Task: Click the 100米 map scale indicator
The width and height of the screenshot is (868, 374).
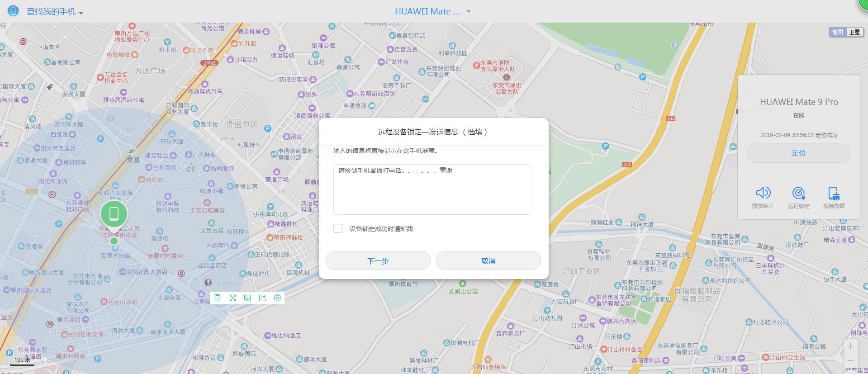Action: click(x=22, y=360)
